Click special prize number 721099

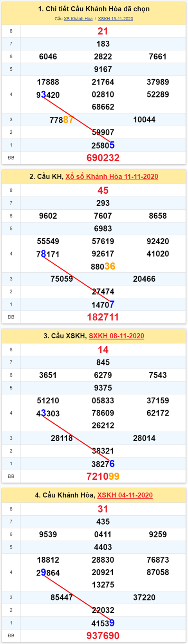pyautogui.click(x=103, y=476)
